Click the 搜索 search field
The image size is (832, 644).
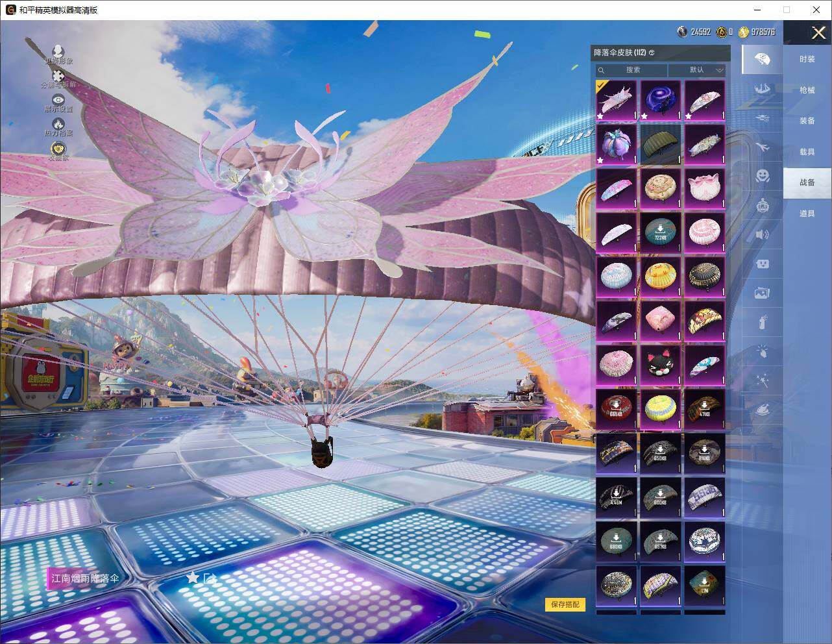click(631, 69)
